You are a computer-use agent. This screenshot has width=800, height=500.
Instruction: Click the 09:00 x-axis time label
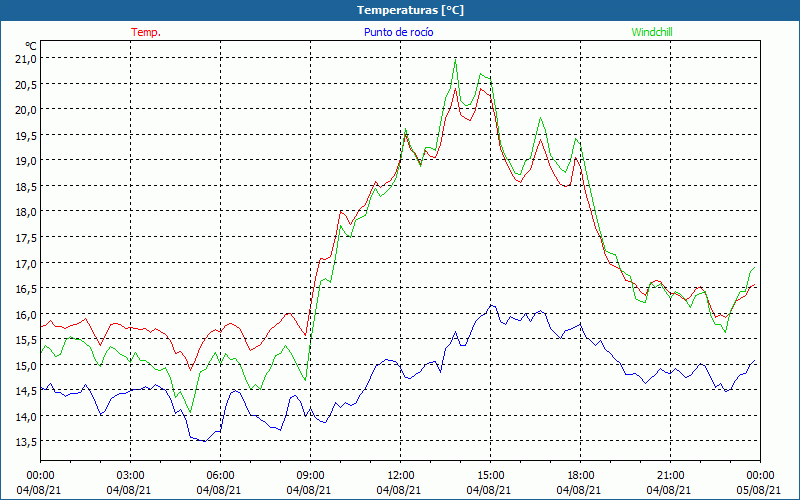click(x=310, y=476)
